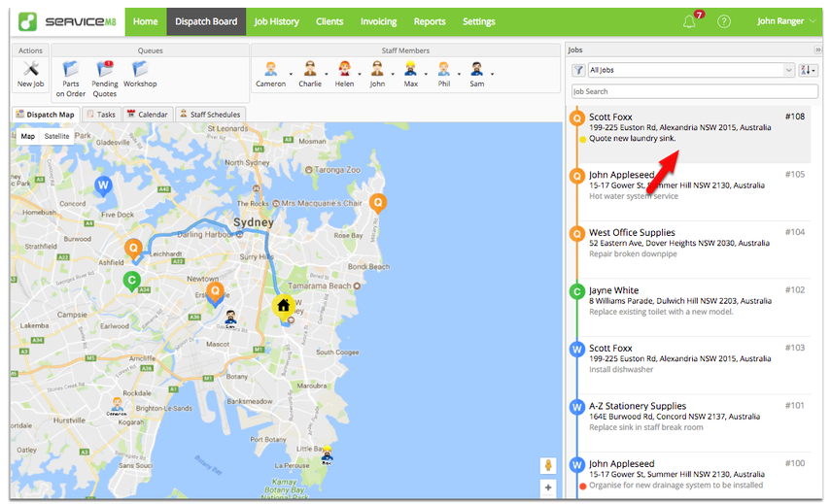The image size is (831, 504).
Task: Click the New Job tools icon
Action: click(31, 69)
